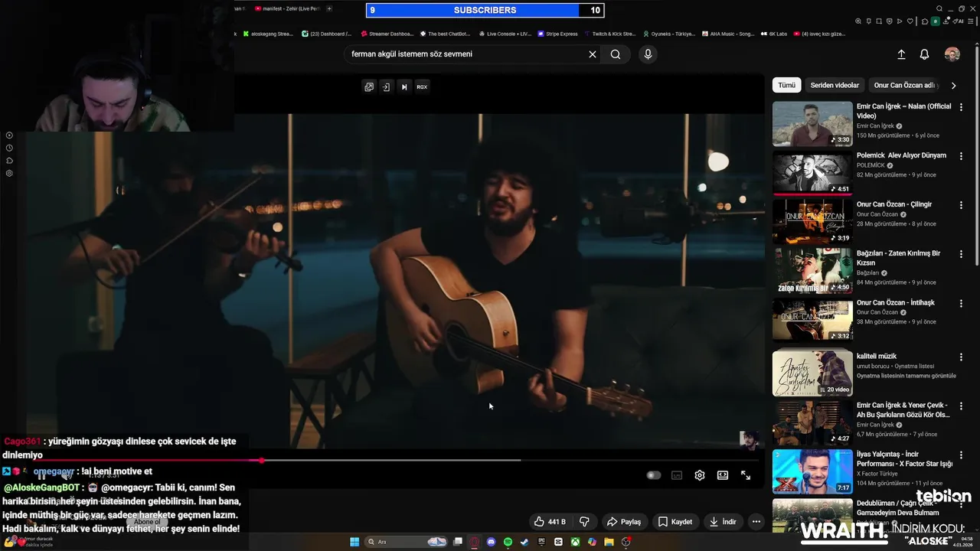Open the 6K Labs bookmark

[773, 34]
